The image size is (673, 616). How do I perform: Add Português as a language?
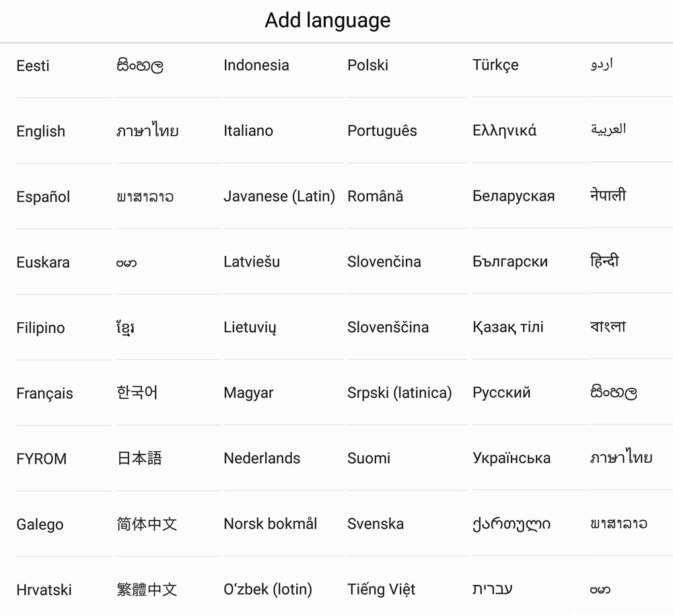[x=382, y=130]
